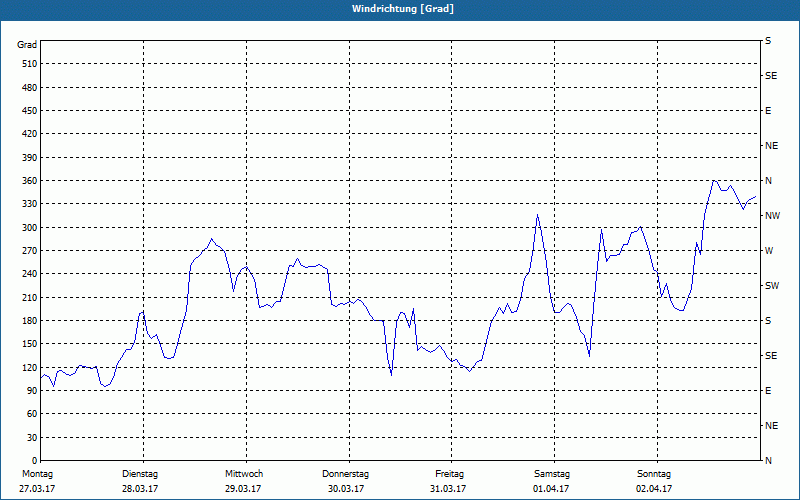Click the NE label below the 420 gridline

(771, 146)
